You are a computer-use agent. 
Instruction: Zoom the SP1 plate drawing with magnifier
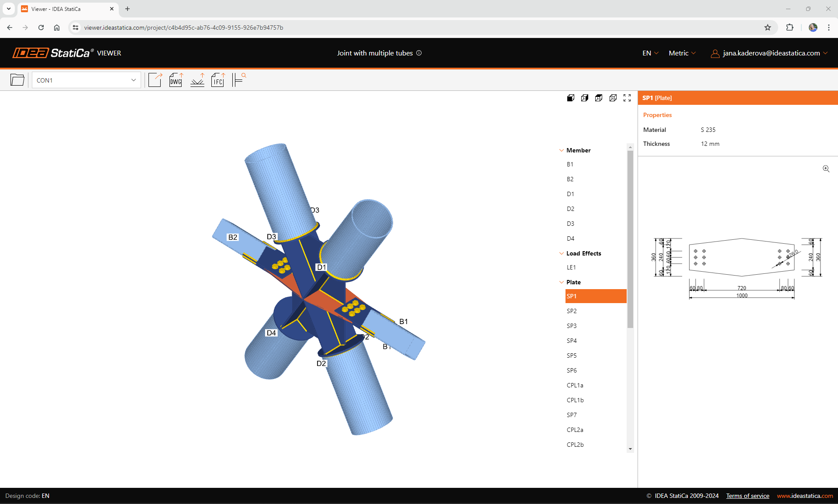(826, 169)
